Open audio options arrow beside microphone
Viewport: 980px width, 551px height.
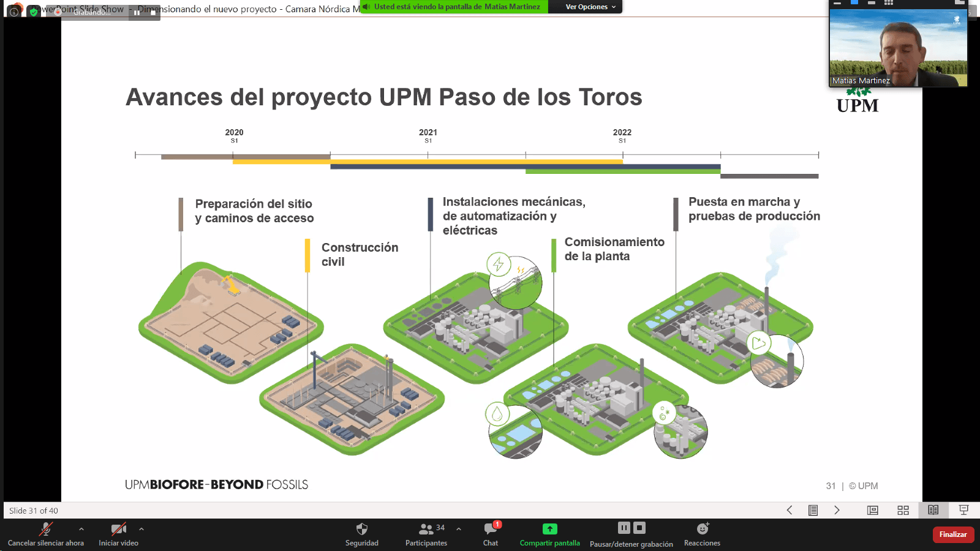point(81,529)
